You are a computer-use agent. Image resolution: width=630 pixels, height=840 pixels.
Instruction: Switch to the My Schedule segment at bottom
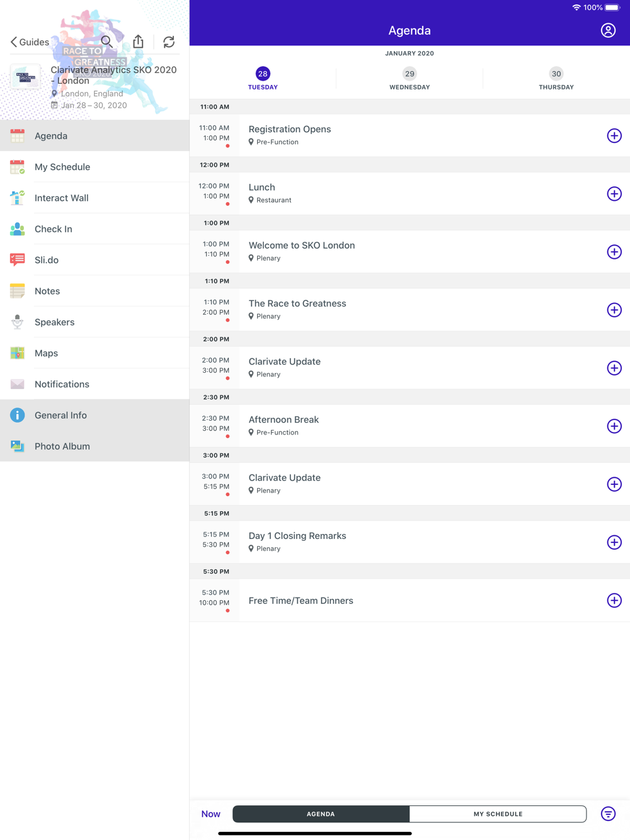click(498, 814)
